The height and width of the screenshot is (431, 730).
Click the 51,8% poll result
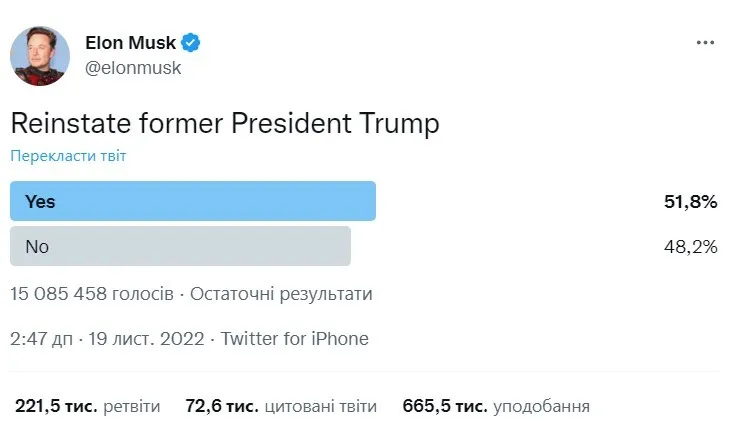[691, 201]
